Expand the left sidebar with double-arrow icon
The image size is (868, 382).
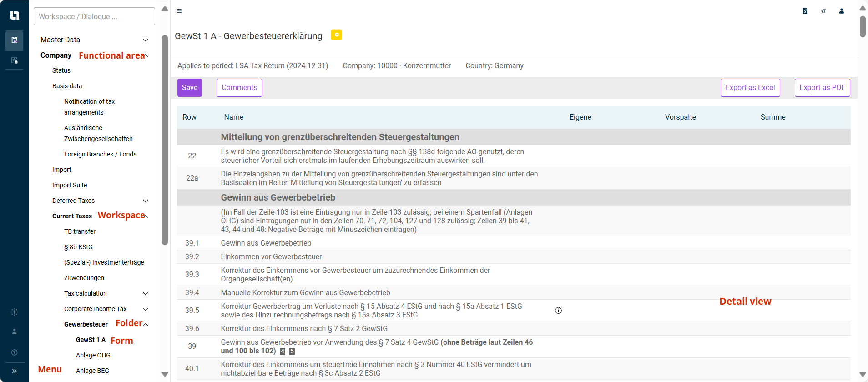click(x=14, y=371)
